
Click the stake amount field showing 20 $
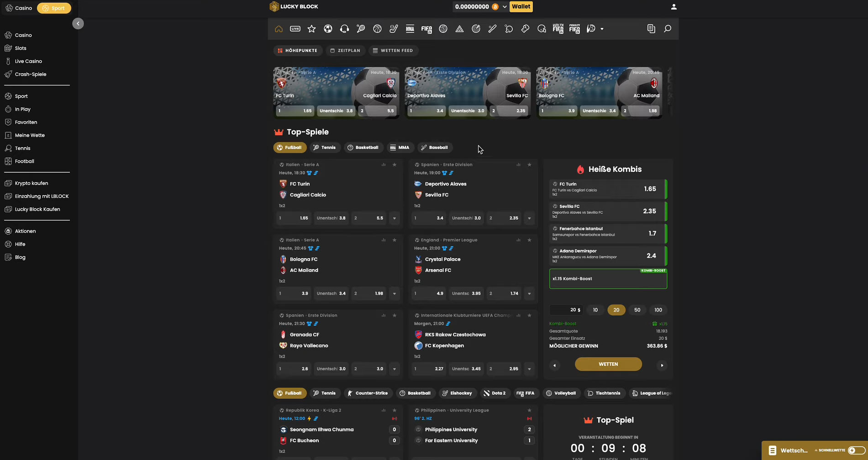[566, 310]
